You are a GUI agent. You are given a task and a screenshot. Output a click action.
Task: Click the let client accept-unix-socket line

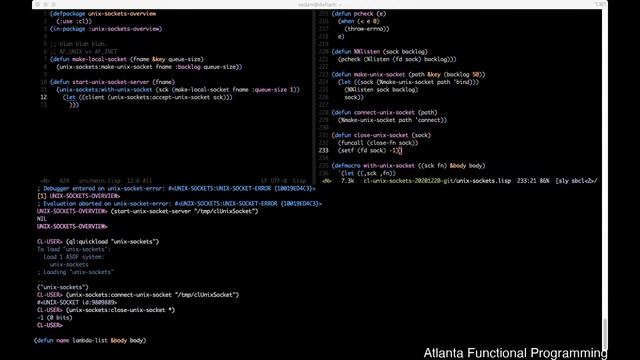pos(148,97)
